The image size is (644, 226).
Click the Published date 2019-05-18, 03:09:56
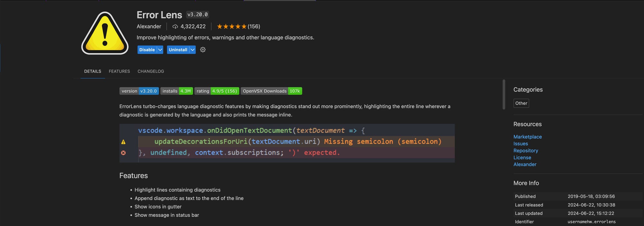click(x=591, y=196)
